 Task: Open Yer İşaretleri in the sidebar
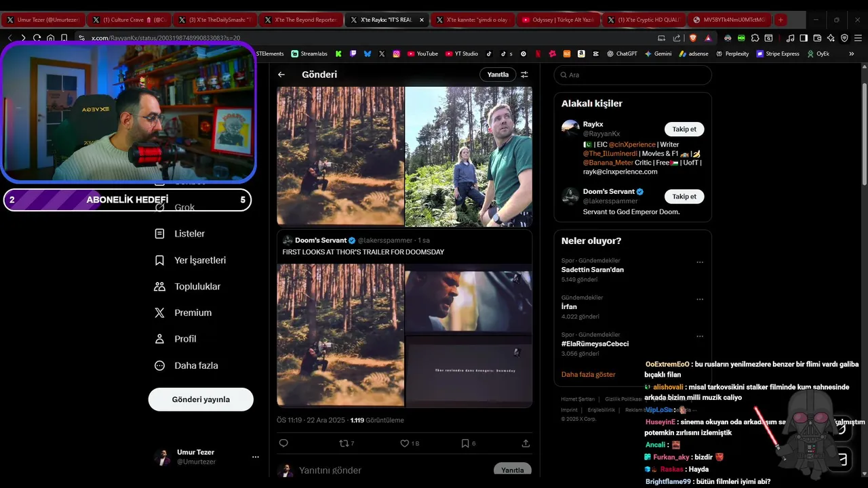tap(191, 260)
